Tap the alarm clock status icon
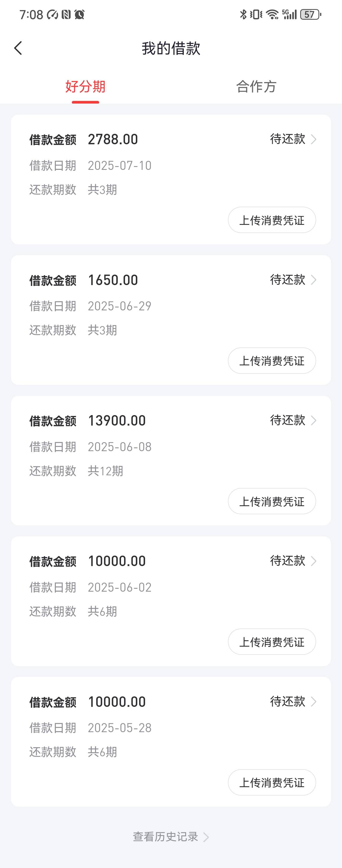 (x=79, y=15)
